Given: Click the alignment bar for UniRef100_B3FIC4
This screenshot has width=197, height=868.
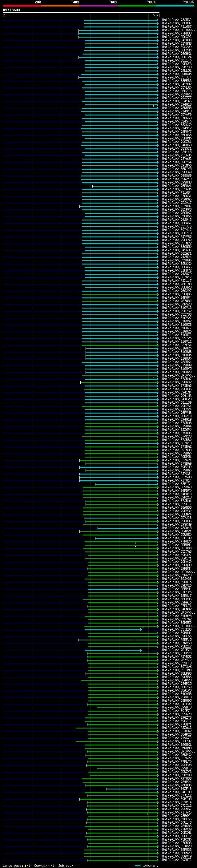Looking at the screenshot, I should point(127,484).
